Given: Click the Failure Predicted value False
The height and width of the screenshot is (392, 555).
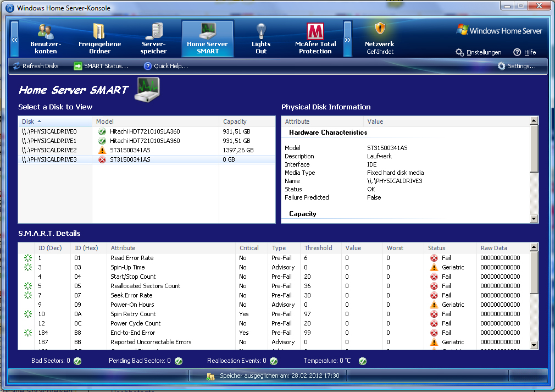Looking at the screenshot, I should [x=374, y=197].
